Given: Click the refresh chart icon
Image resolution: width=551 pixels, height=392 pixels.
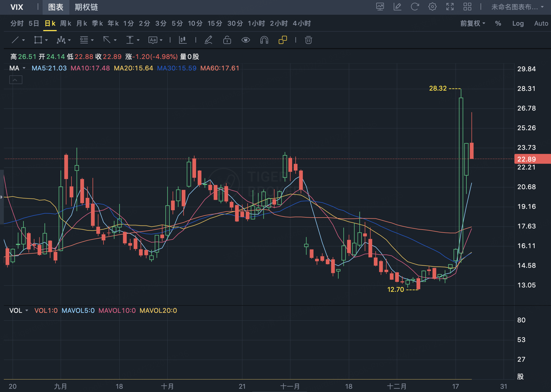Looking at the screenshot, I should pyautogui.click(x=415, y=7).
